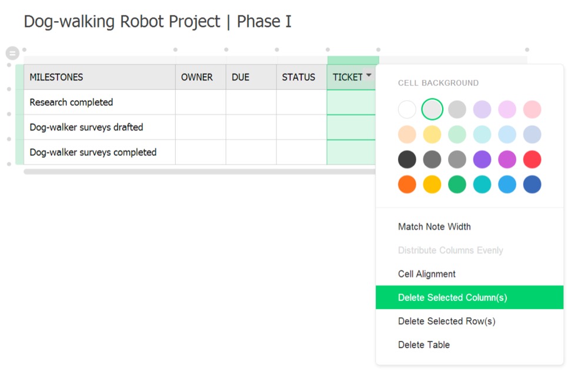
Task: Open the TICKET column dropdown arrow
Action: [369, 75]
